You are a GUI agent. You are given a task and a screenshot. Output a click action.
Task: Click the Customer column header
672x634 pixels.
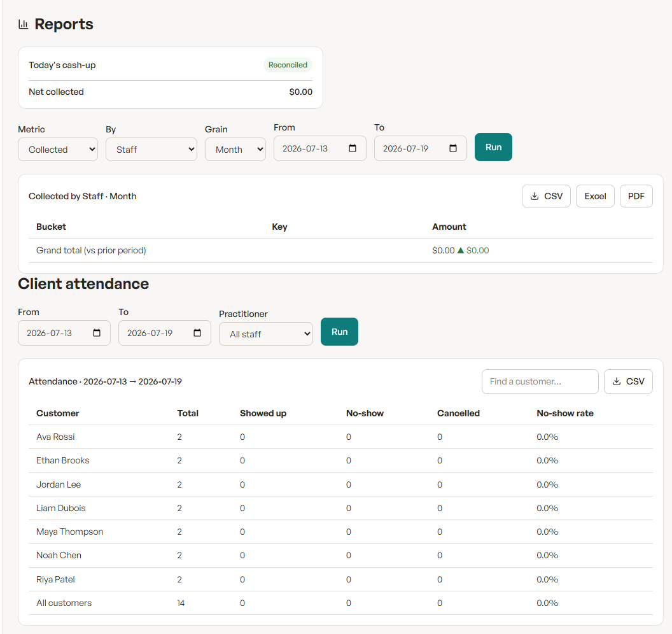tap(58, 413)
